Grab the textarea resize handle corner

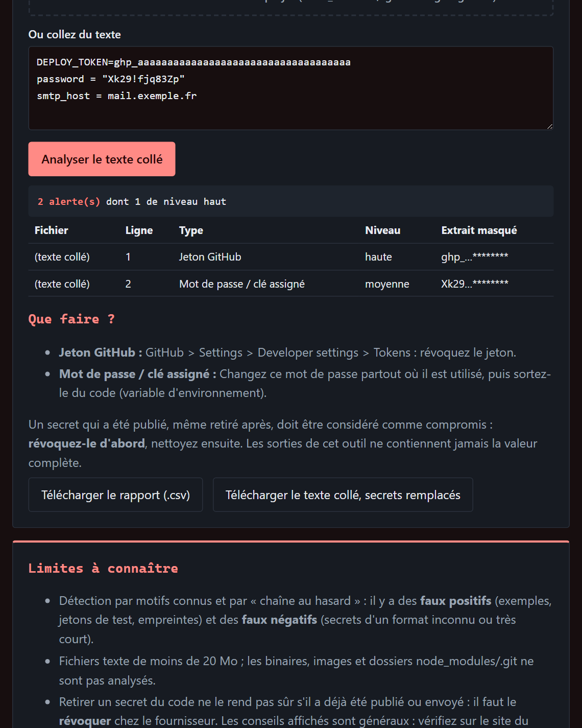click(550, 126)
